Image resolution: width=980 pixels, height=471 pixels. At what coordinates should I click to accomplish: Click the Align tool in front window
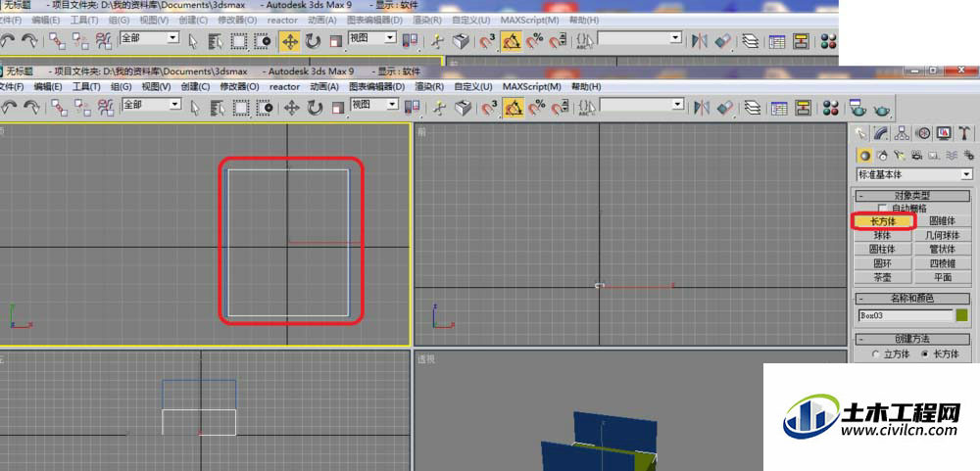click(x=724, y=108)
